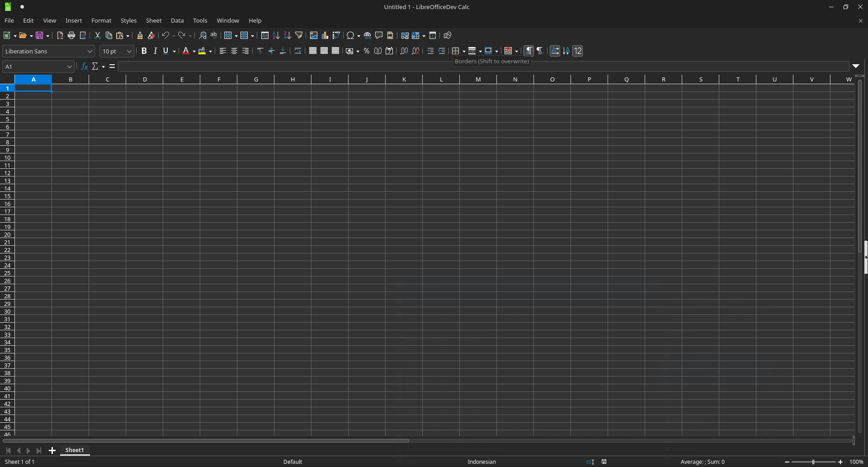Apply the red Font Color swatch
Screen dimensions: 868x467
(186, 51)
